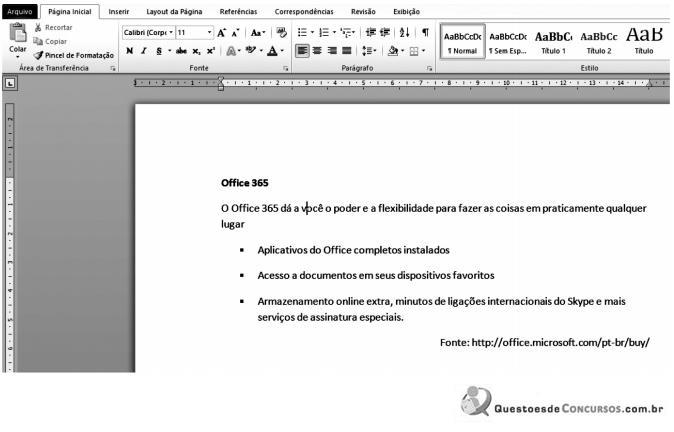Click the office.microsoft.com source URL text

click(x=561, y=343)
